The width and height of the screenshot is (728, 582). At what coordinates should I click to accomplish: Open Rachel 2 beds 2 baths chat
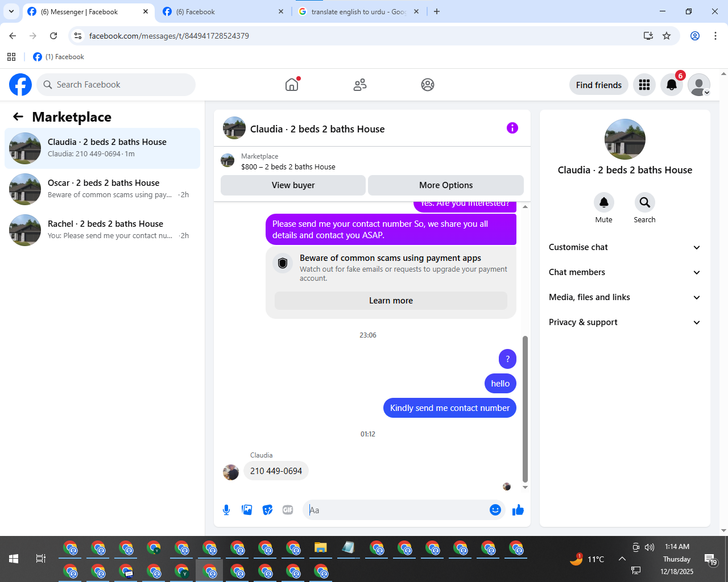click(x=102, y=230)
